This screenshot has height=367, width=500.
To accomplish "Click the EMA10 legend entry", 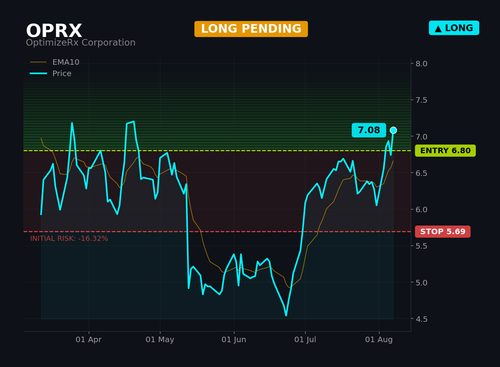I will pos(55,62).
